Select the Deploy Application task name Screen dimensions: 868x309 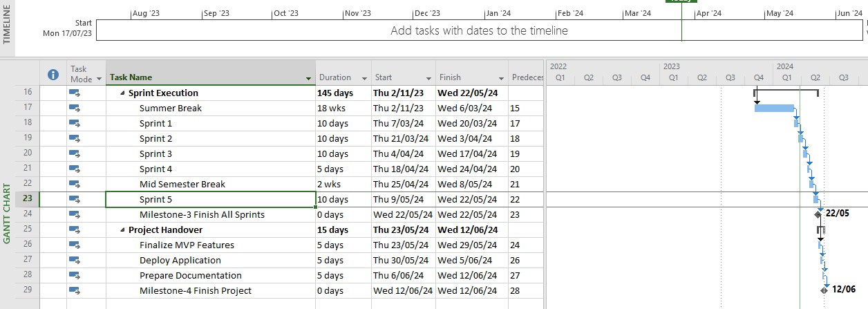(x=210, y=260)
